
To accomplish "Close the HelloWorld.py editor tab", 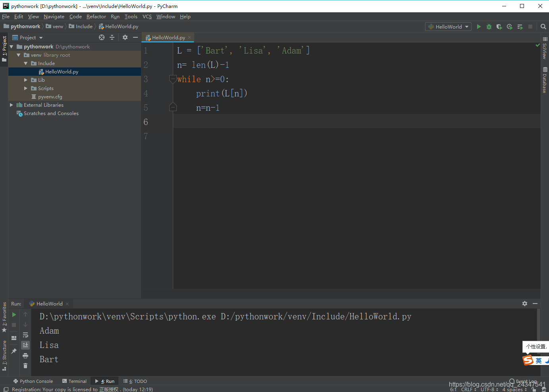I will tap(189, 37).
